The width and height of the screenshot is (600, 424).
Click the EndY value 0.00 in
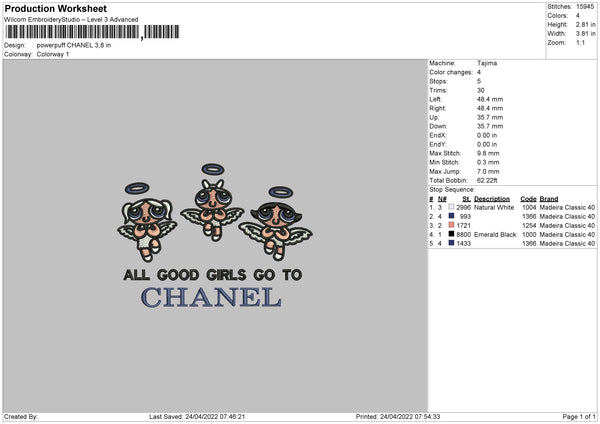tap(487, 144)
